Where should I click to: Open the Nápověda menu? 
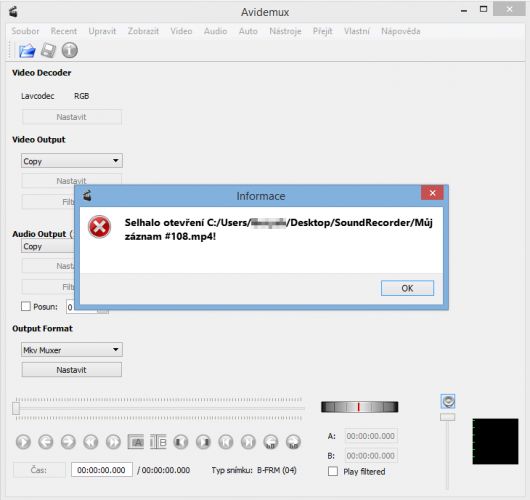tap(401, 31)
